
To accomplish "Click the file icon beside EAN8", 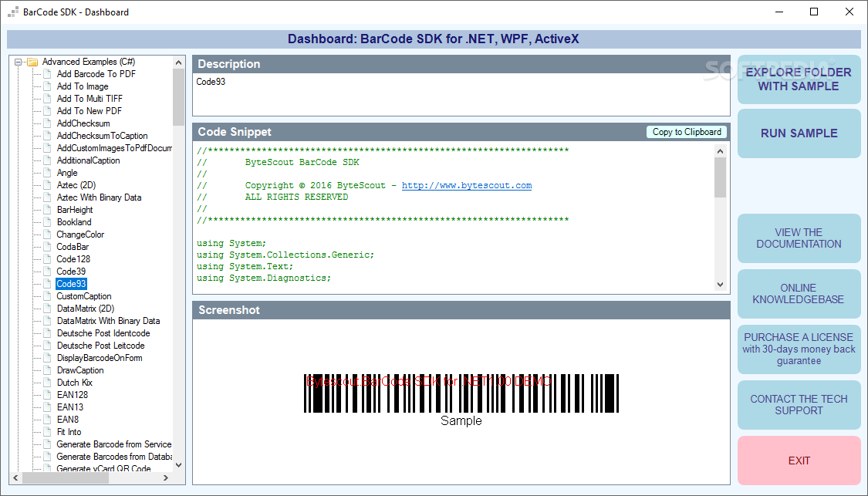I will 48,420.
